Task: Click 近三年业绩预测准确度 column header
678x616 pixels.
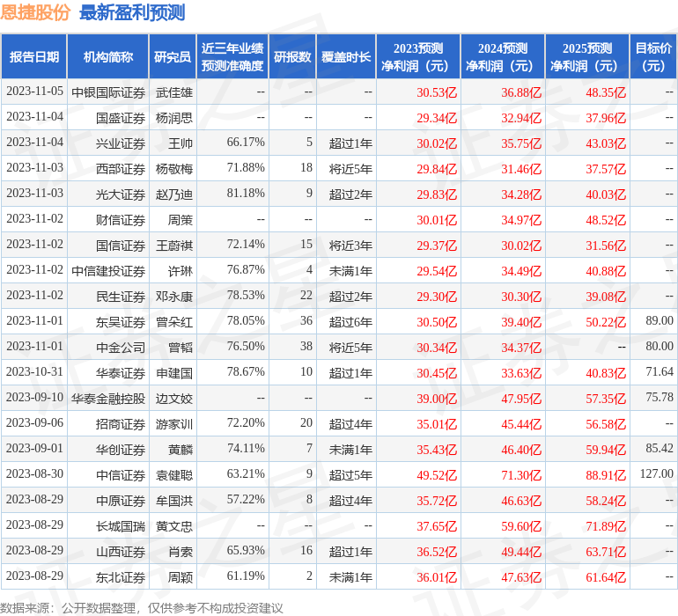Action: (232, 56)
